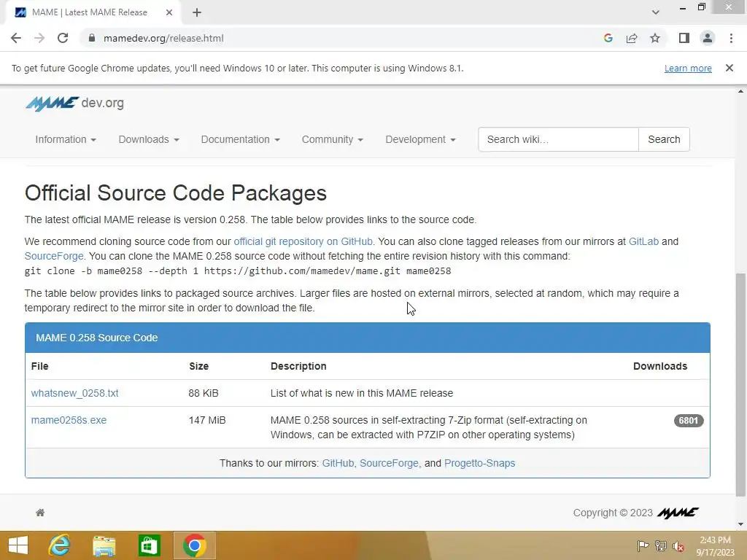Click scrollbar down arrow
Viewport: 747px width, 560px height.
click(740, 525)
